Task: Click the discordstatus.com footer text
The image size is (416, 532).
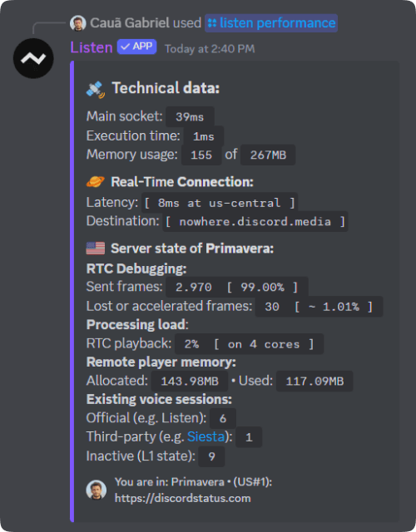Action: [x=183, y=498]
